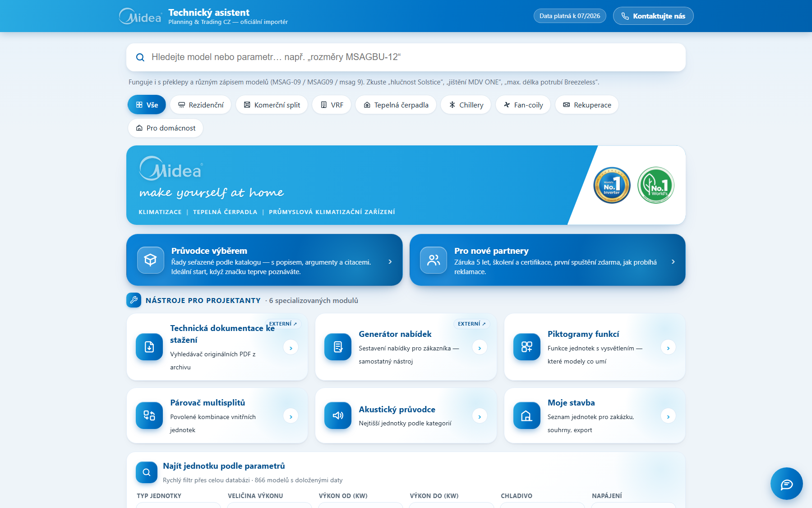Click the search magnifier icon

(x=140, y=57)
